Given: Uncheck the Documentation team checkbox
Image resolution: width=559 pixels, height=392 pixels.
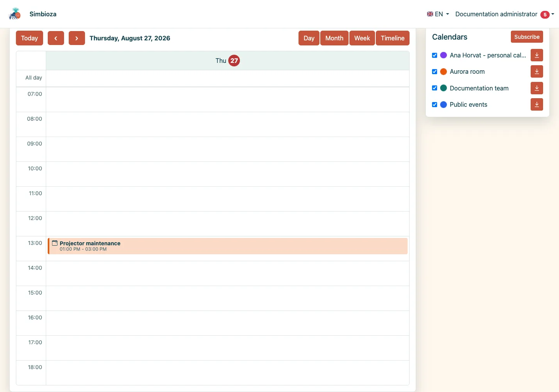Looking at the screenshot, I should tap(435, 88).
